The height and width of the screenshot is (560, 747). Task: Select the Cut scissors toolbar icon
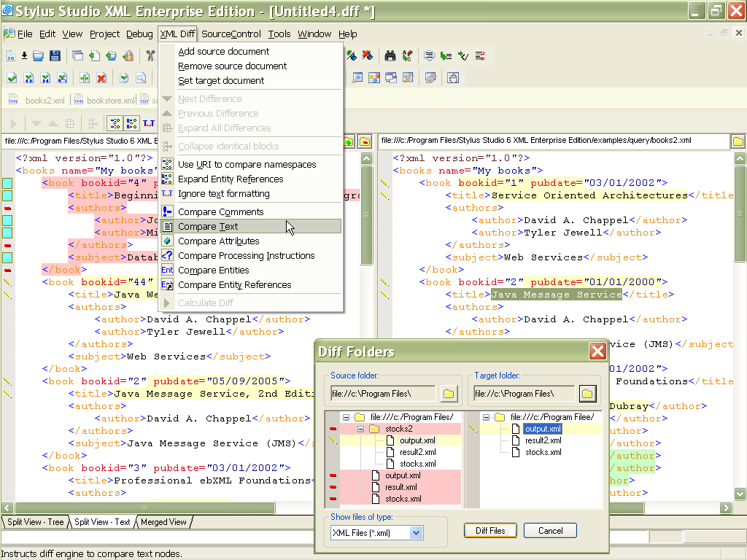[151, 56]
